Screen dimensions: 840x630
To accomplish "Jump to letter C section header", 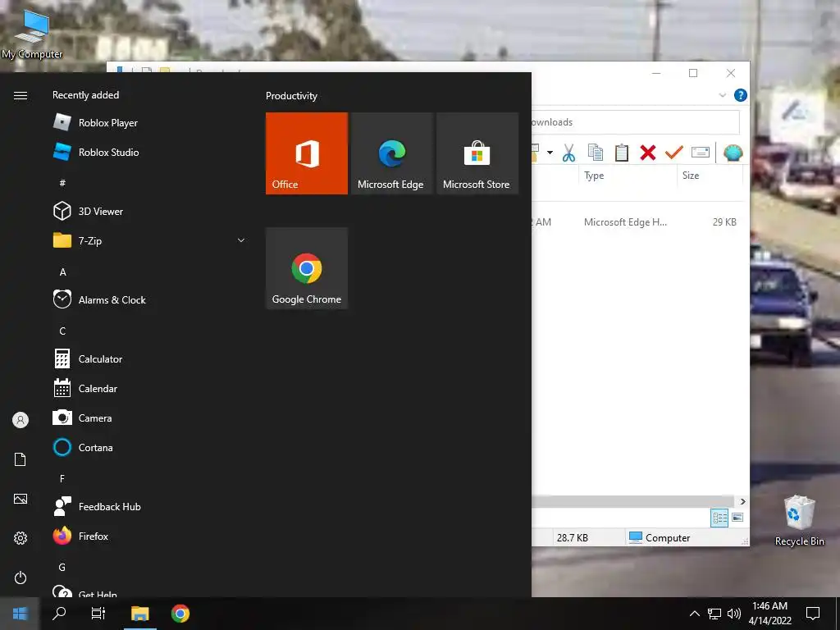I will coord(62,331).
